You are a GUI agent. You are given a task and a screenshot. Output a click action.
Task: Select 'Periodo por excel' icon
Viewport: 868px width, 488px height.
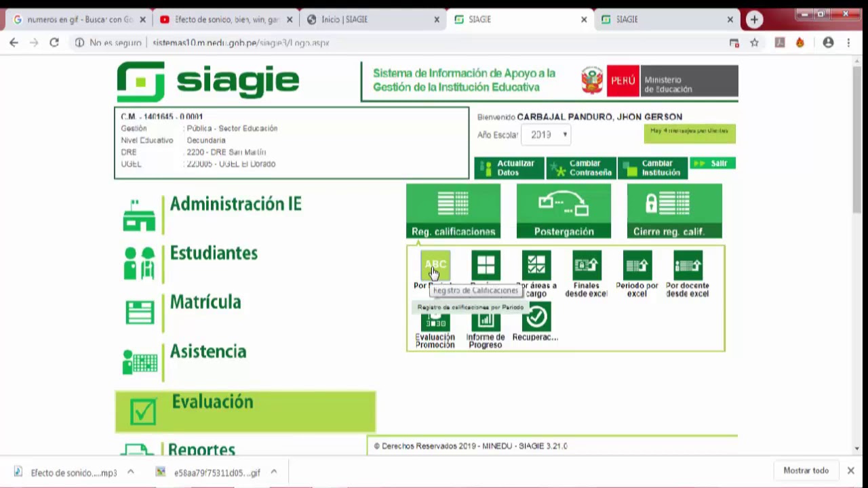637,265
